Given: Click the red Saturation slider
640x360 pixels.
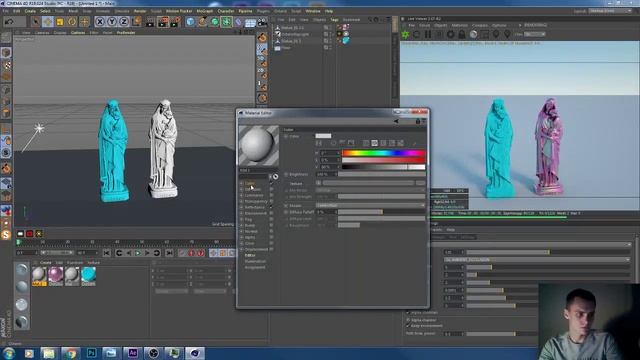Looking at the screenshot, I should (x=384, y=160).
